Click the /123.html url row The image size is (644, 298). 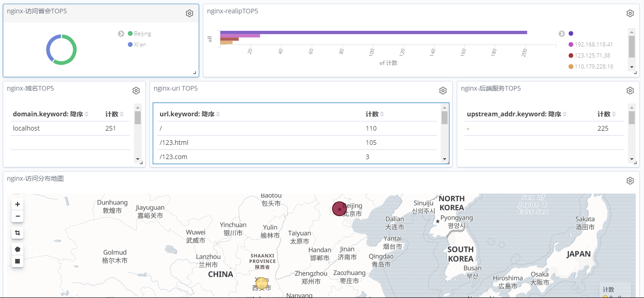174,143
